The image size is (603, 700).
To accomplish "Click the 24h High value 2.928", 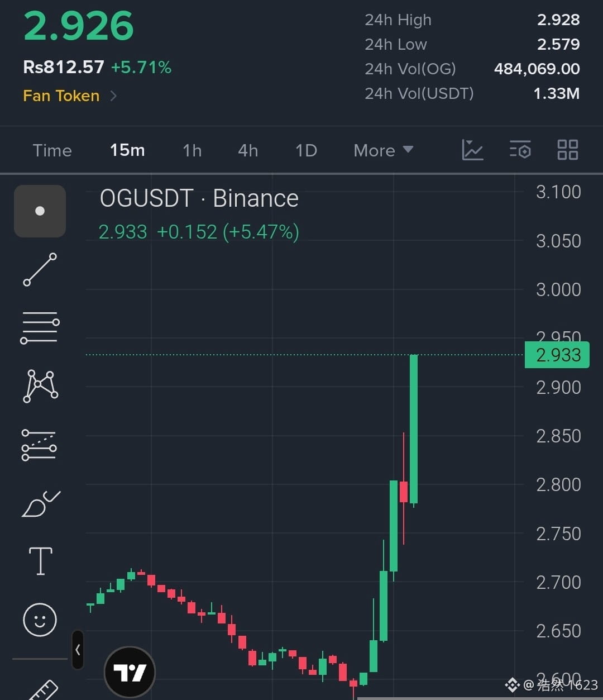I will (558, 20).
